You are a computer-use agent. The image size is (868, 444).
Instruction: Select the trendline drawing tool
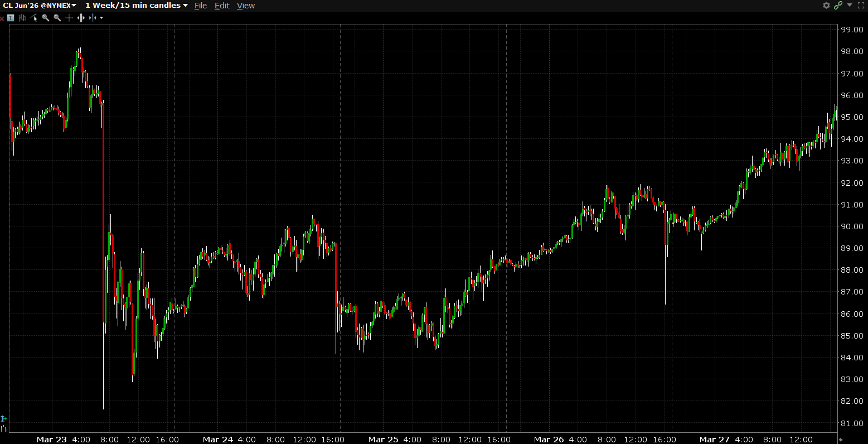click(x=34, y=18)
